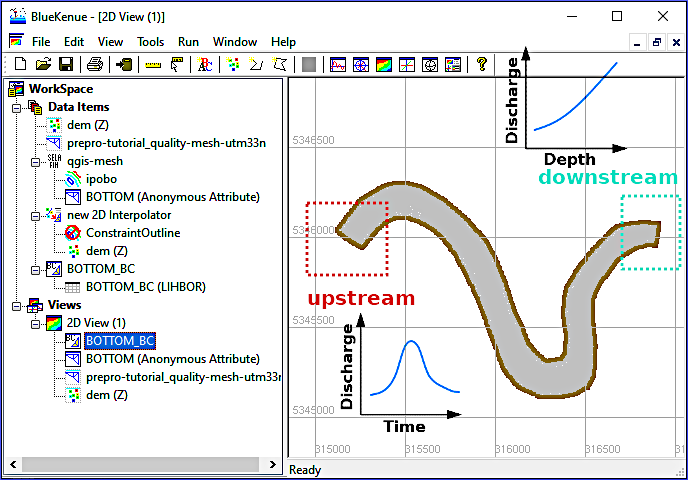Click the gray square toolbar button

coord(309,65)
